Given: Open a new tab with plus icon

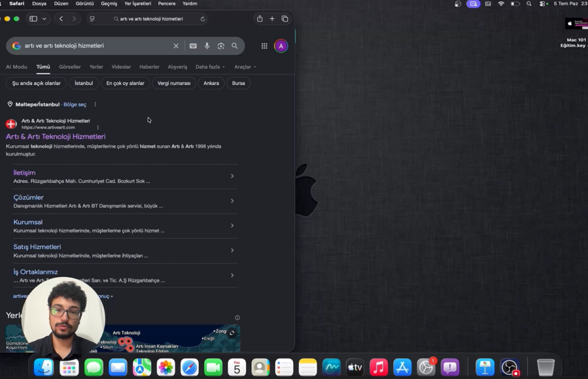Looking at the screenshot, I should [272, 19].
